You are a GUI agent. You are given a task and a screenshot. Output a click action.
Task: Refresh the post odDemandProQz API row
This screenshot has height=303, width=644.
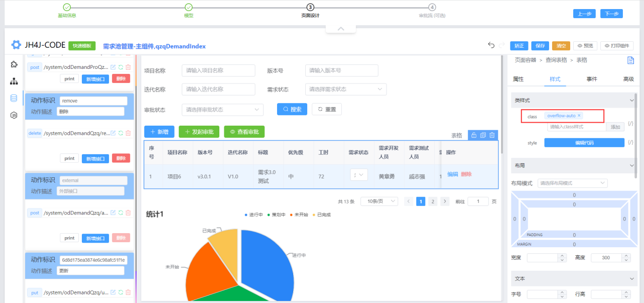[120, 67]
